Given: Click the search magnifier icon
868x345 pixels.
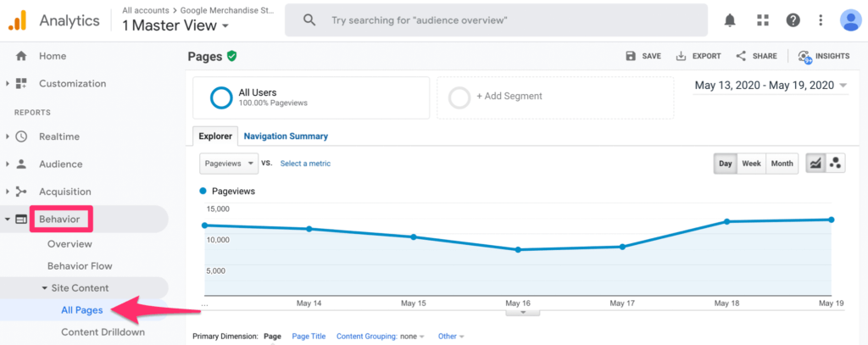Looking at the screenshot, I should (309, 20).
